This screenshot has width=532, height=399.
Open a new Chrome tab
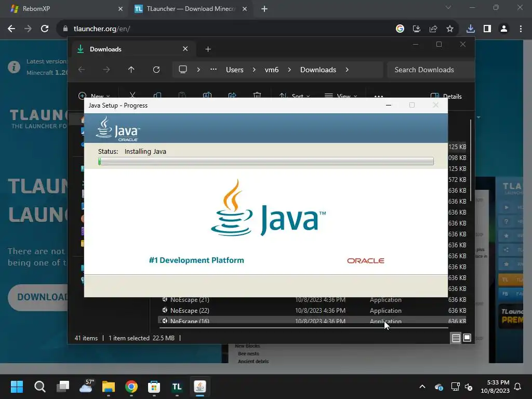tap(264, 9)
